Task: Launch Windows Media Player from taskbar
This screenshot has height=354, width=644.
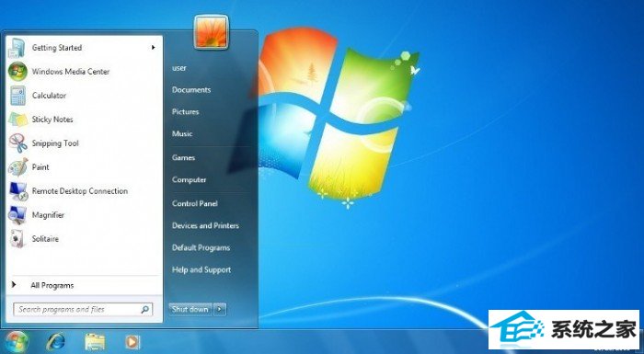Action: click(x=132, y=342)
